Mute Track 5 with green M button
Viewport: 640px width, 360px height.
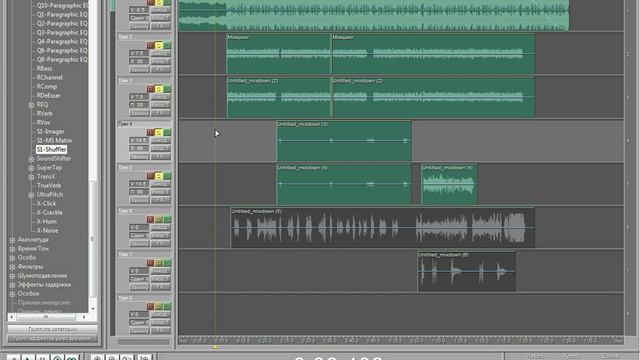point(167,176)
